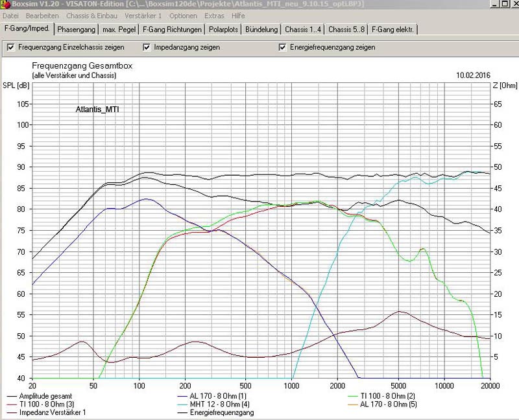Switch to the Phasengang tab
Image resolution: width=519 pixels, height=420 pixels.
click(76, 30)
